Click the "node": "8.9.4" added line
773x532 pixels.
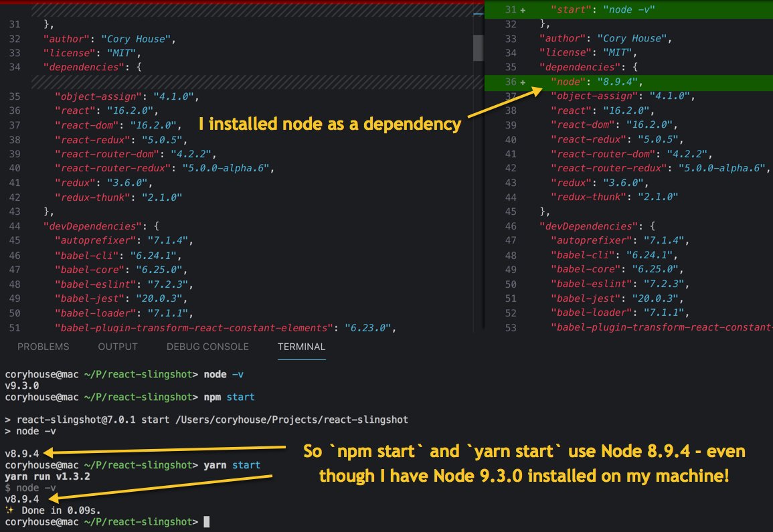(x=628, y=82)
